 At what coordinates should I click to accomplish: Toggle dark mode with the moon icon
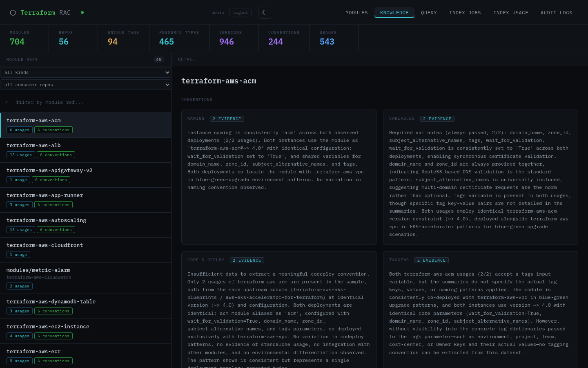pos(265,12)
